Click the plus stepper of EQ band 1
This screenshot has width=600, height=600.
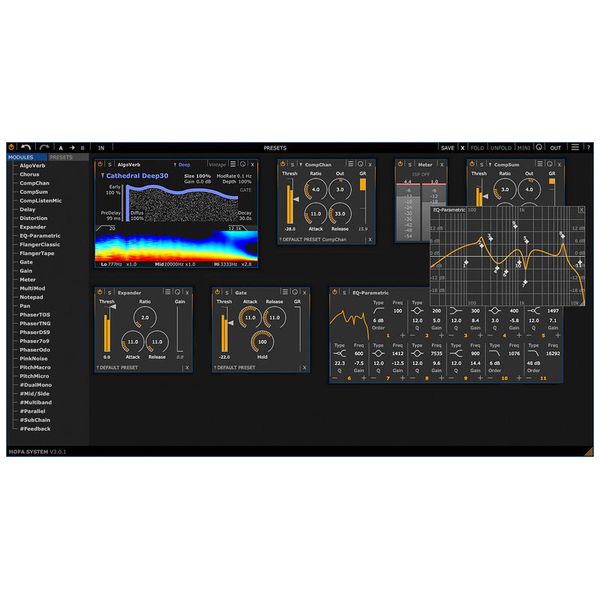[402, 335]
